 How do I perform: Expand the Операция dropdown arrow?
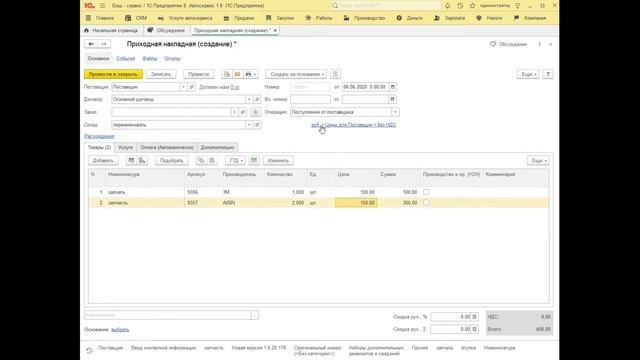tap(395, 112)
